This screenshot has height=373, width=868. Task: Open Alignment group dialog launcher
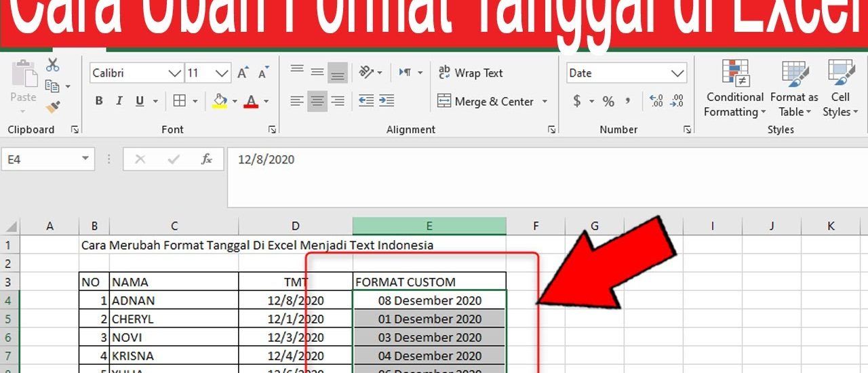(552, 130)
